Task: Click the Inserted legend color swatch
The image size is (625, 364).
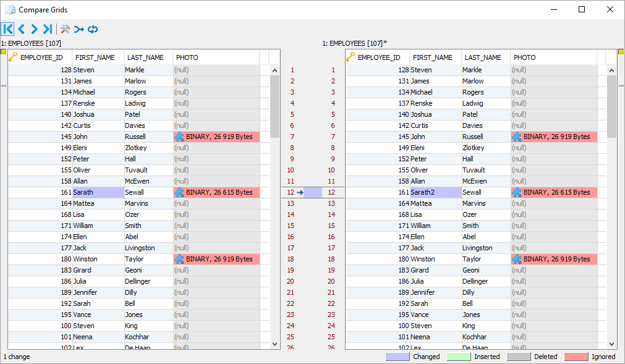Action: [459, 357]
